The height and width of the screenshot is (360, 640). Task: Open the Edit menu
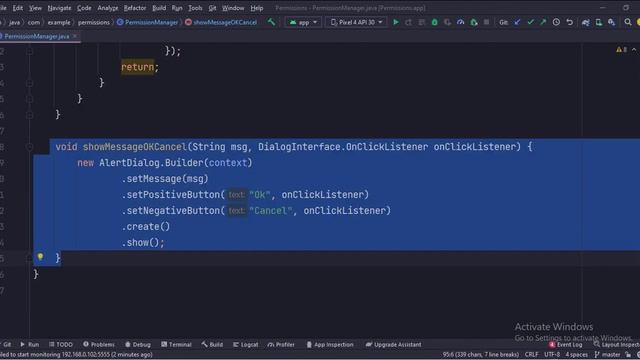click(x=18, y=8)
